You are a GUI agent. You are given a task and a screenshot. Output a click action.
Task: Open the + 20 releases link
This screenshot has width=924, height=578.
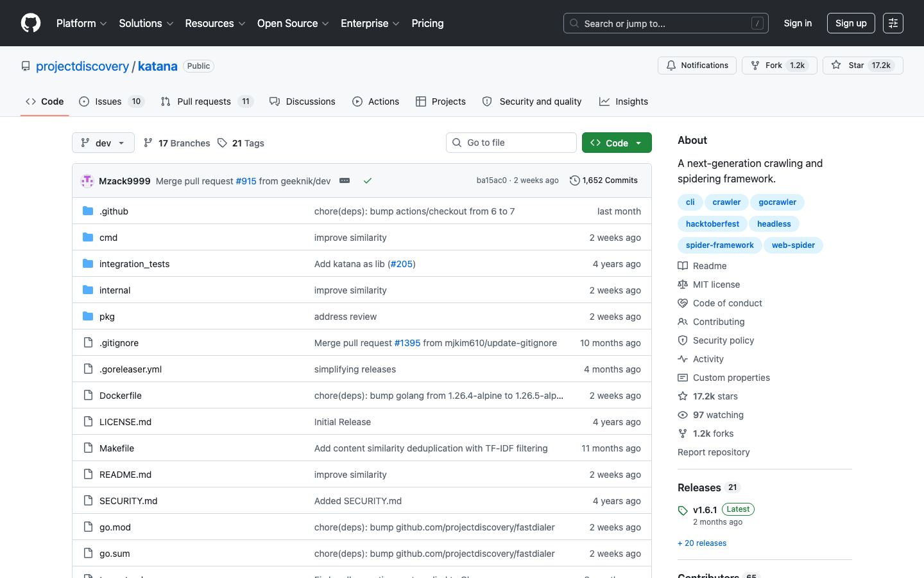click(x=702, y=543)
